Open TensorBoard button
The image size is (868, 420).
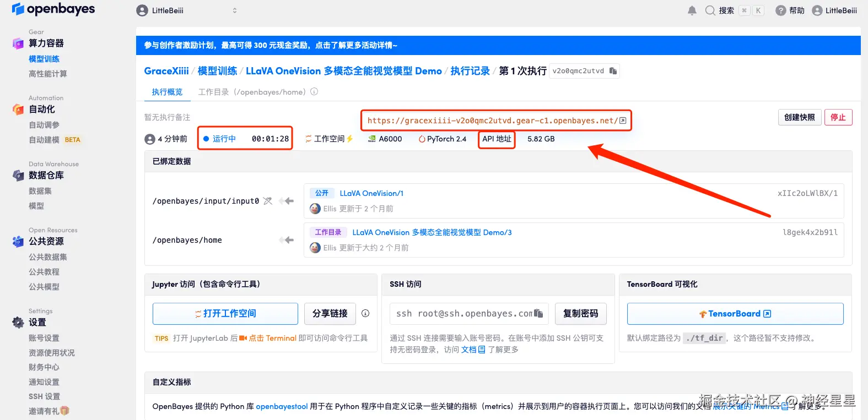click(735, 314)
